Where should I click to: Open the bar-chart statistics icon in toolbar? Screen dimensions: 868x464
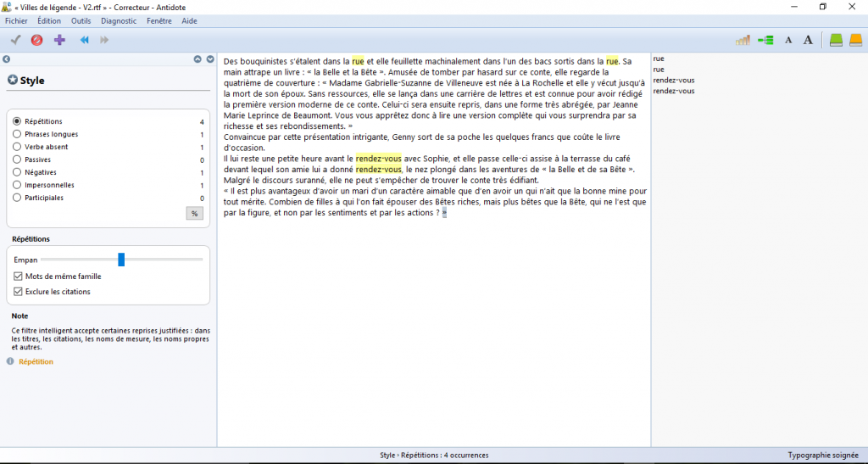tap(743, 40)
